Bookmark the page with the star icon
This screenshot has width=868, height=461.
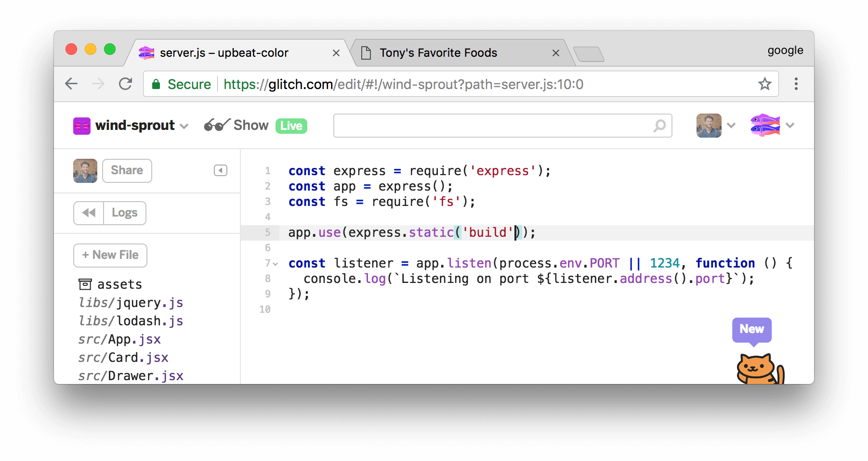764,84
